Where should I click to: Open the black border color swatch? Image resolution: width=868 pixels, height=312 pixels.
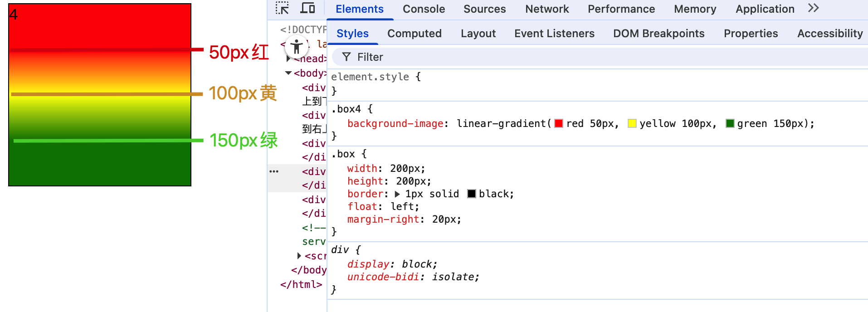[472, 194]
